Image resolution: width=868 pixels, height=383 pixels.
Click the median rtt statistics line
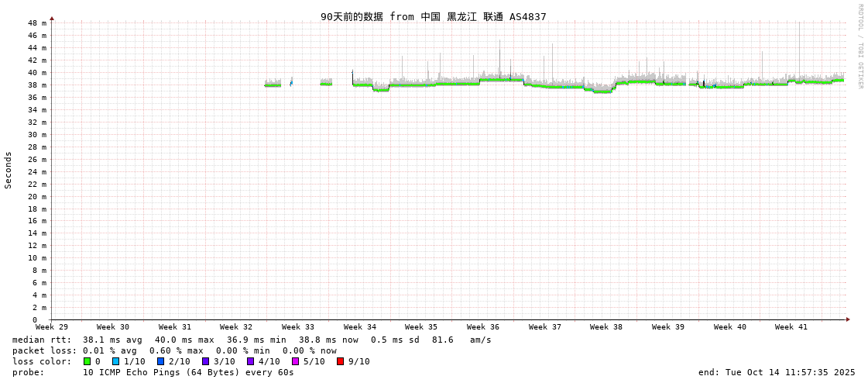252,340
